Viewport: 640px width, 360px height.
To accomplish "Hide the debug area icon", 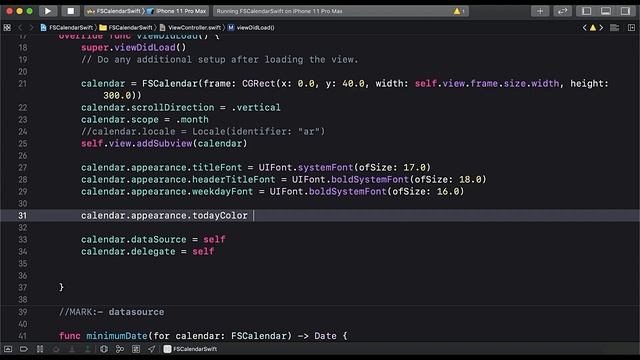I will (8, 349).
